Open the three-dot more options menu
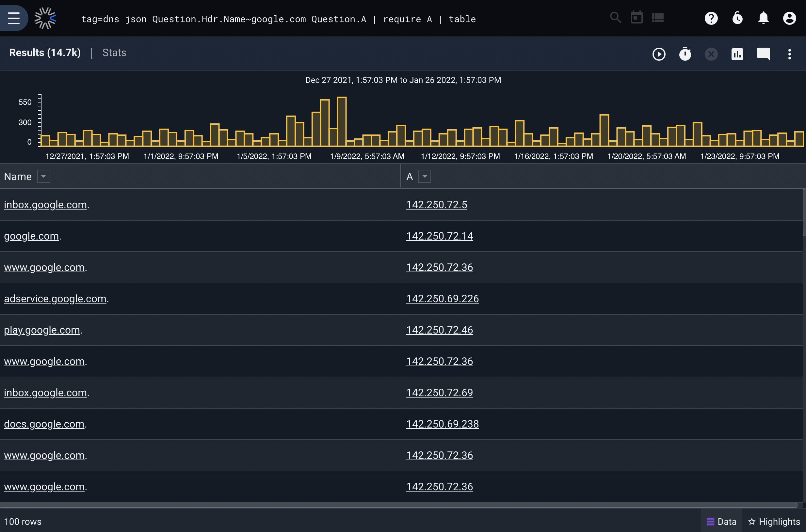 pos(789,54)
